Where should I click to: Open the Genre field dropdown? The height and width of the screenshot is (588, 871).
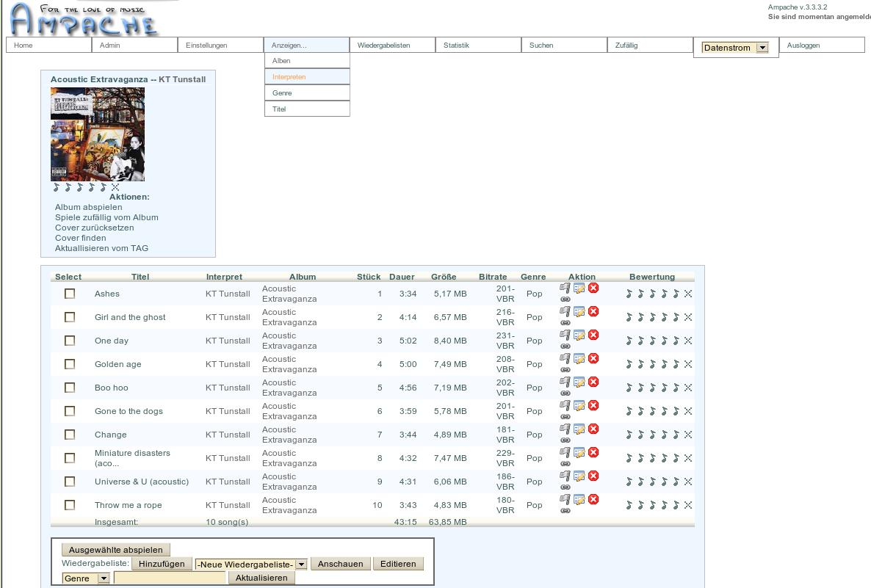(x=85, y=578)
